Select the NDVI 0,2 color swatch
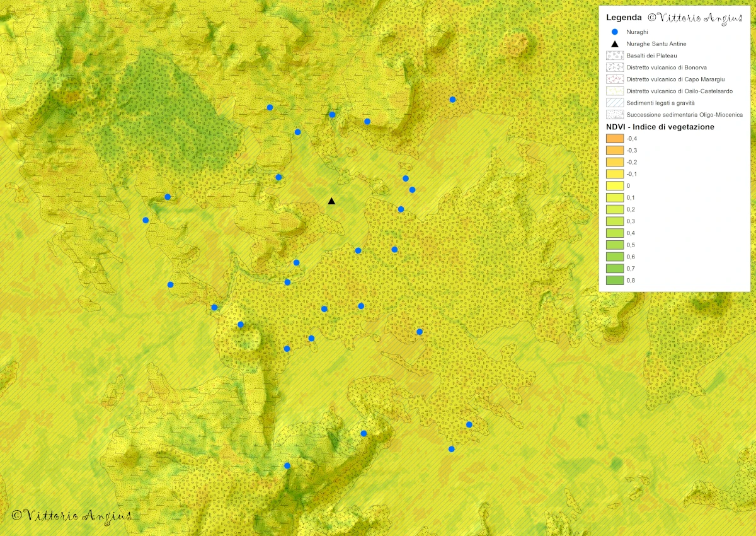756x536 pixels. (x=614, y=209)
